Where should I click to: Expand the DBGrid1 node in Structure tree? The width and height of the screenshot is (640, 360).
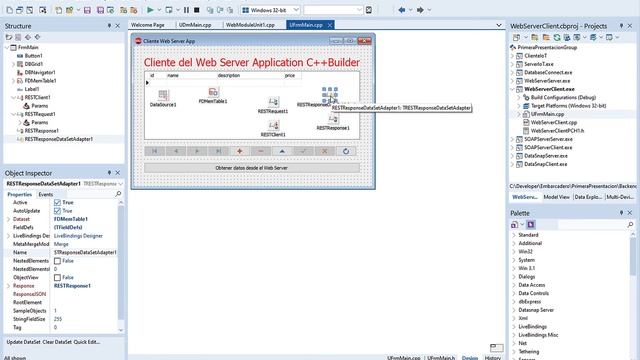[x=13, y=64]
